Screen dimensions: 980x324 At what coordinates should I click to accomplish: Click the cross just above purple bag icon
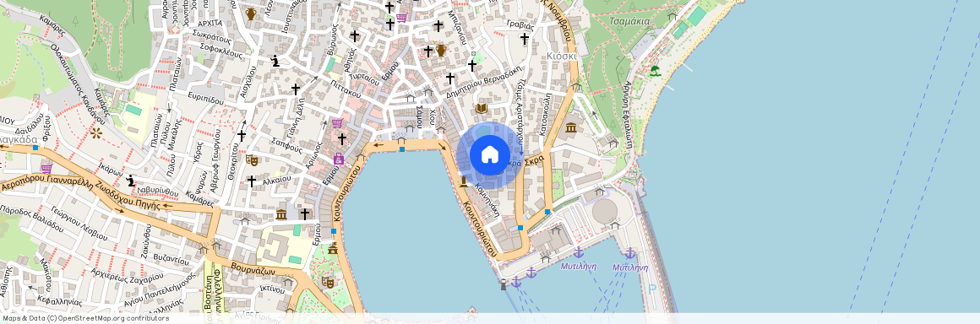[342, 138]
